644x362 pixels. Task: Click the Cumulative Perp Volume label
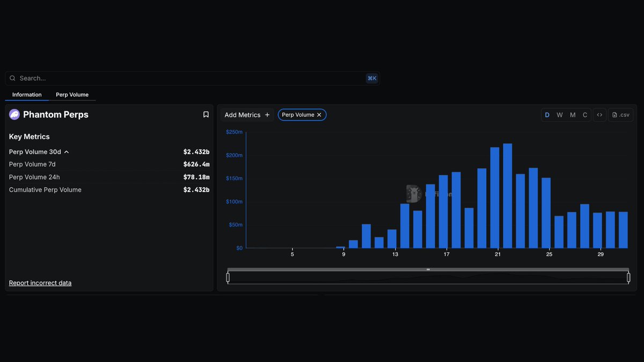[x=45, y=190]
